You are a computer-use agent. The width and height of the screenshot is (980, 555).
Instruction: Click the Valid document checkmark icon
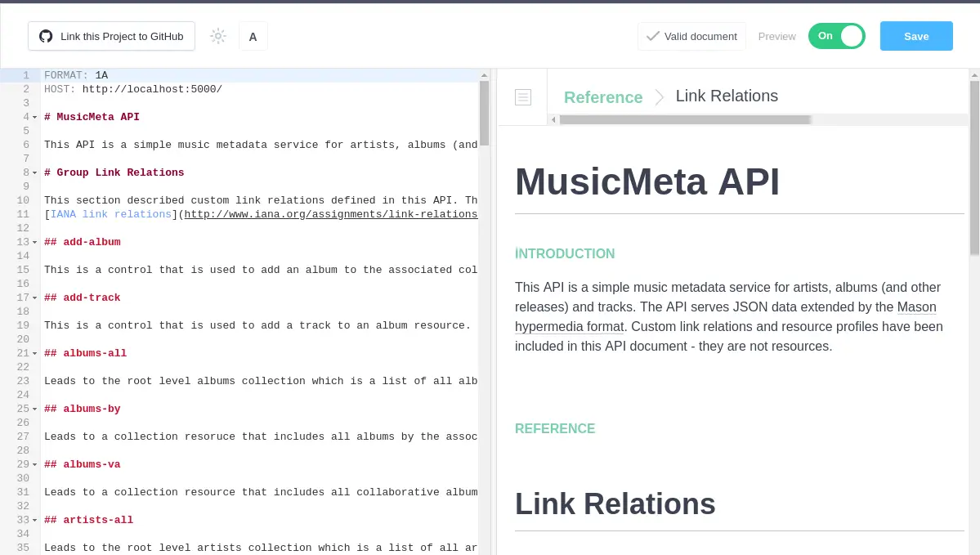tap(653, 36)
